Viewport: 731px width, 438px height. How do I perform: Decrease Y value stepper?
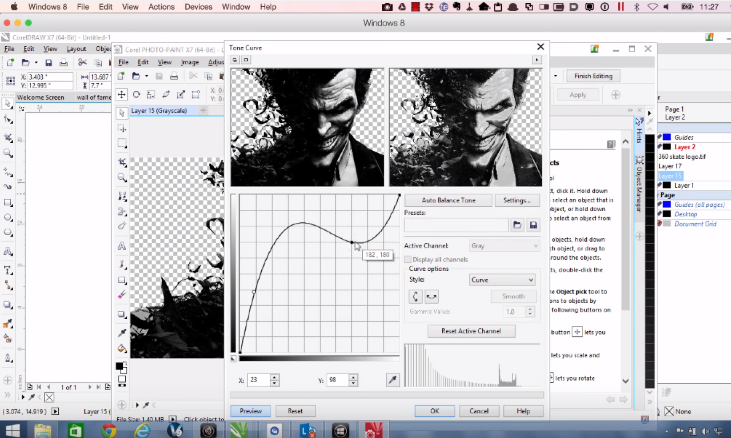[353, 383]
